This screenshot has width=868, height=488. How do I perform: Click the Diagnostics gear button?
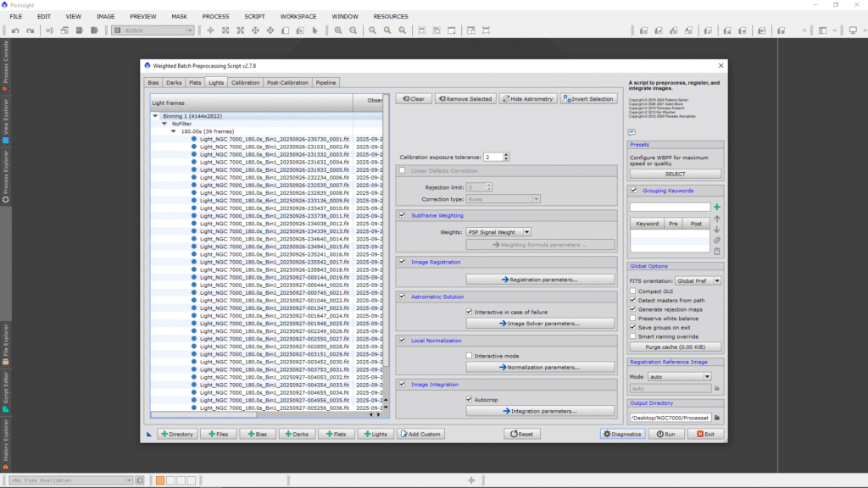click(x=622, y=434)
